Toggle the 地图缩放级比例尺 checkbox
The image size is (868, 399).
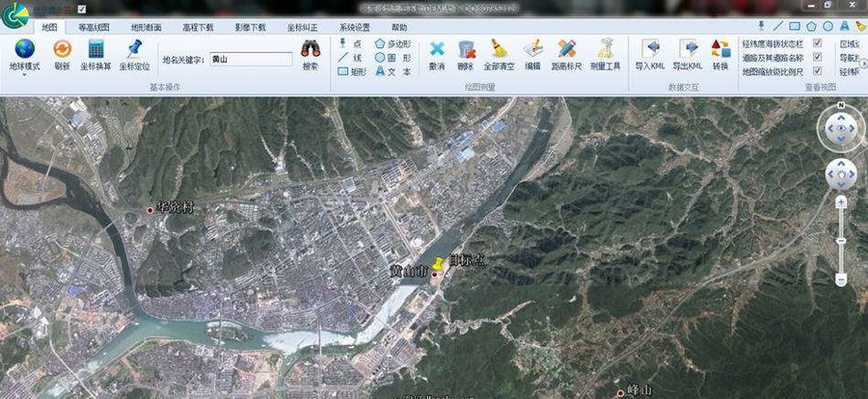818,70
